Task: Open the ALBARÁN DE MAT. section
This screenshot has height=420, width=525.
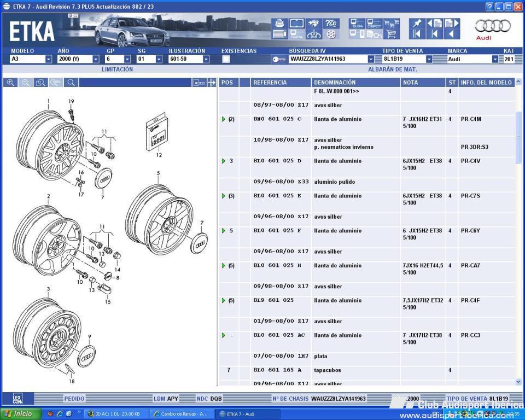Action: (393, 69)
